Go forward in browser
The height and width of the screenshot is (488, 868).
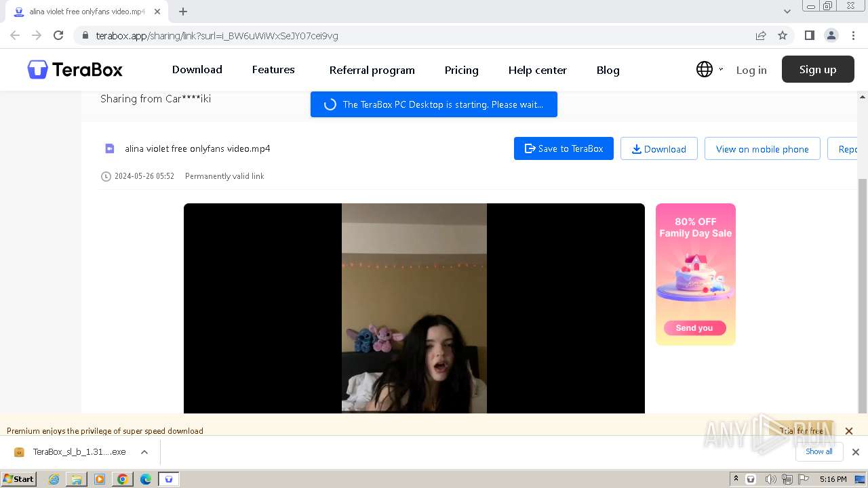37,35
